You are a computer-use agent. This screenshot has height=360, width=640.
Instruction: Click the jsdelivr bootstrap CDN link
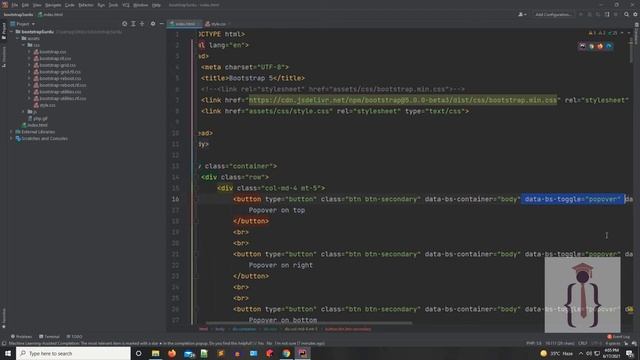[x=403, y=100]
